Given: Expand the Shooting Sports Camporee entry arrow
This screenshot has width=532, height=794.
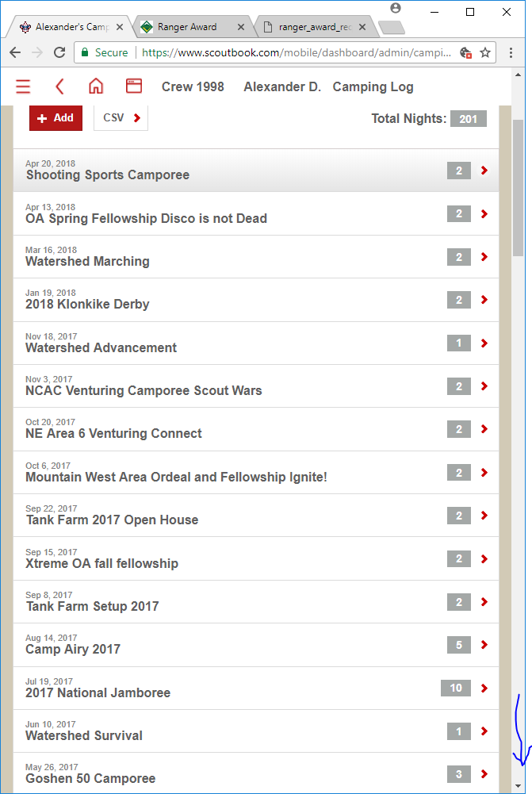Looking at the screenshot, I should (484, 170).
